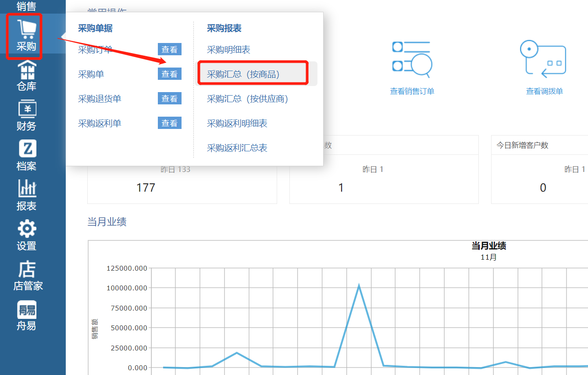Click the 销售额 y-axis title

pos(94,329)
